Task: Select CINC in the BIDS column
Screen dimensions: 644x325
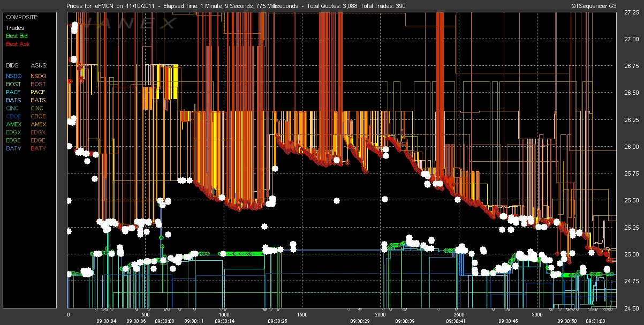Action: point(13,108)
